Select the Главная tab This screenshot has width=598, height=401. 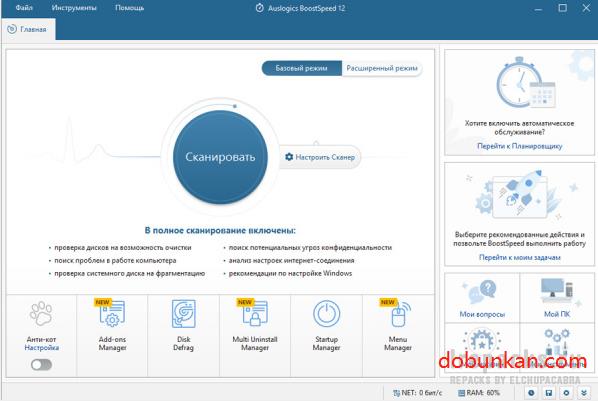pyautogui.click(x=28, y=29)
